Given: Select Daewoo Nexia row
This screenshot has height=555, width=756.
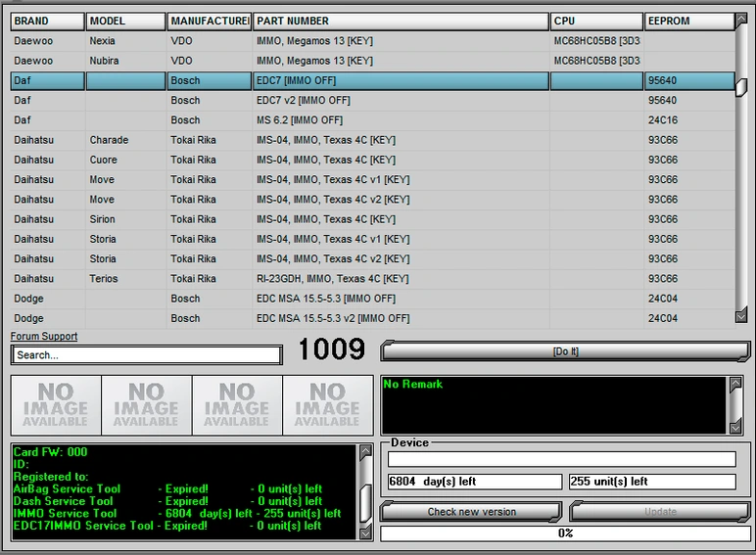Looking at the screenshot, I should coord(373,41).
